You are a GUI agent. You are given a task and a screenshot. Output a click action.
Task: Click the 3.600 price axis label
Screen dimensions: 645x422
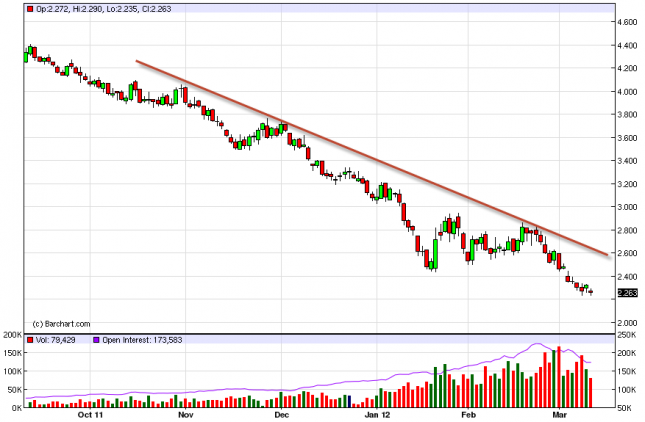tap(628, 138)
